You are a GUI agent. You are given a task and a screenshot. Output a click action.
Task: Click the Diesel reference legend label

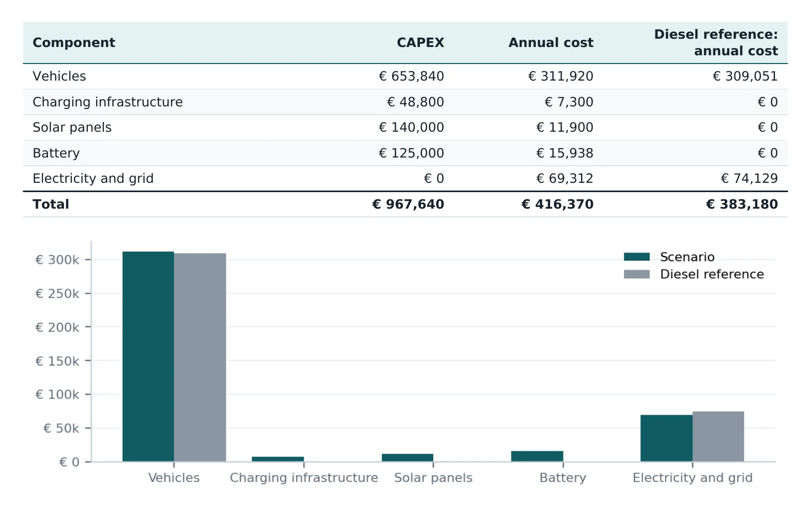[x=712, y=274]
